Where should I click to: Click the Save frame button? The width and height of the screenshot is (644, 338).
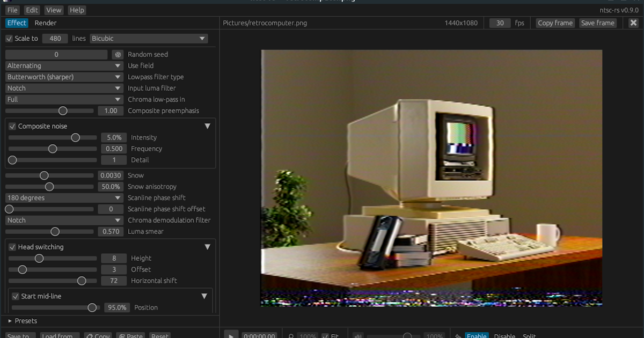tap(598, 23)
